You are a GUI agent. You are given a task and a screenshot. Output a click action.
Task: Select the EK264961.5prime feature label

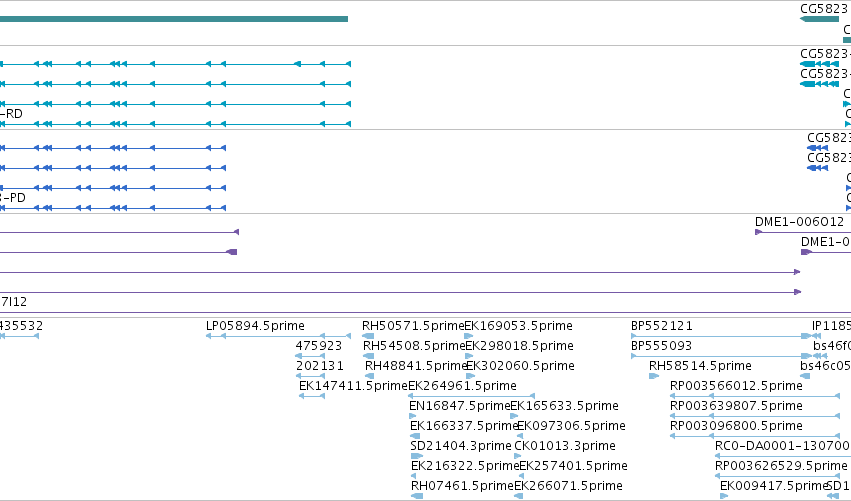pos(462,386)
